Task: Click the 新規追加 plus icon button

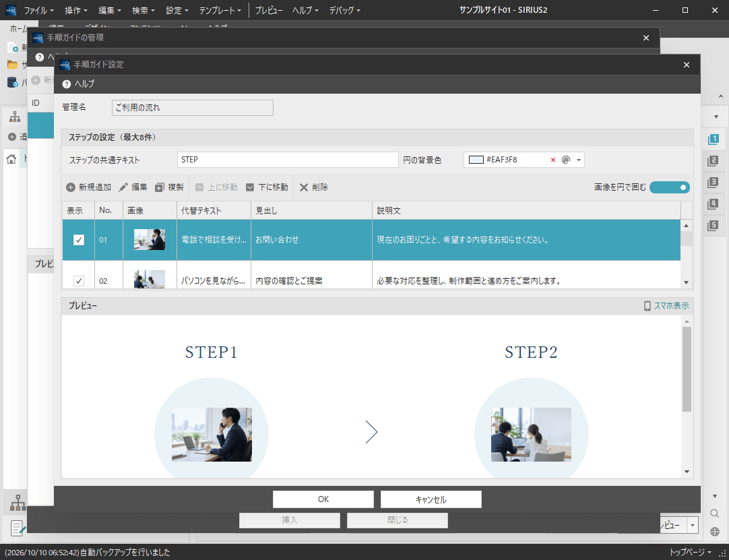Action: [88, 187]
